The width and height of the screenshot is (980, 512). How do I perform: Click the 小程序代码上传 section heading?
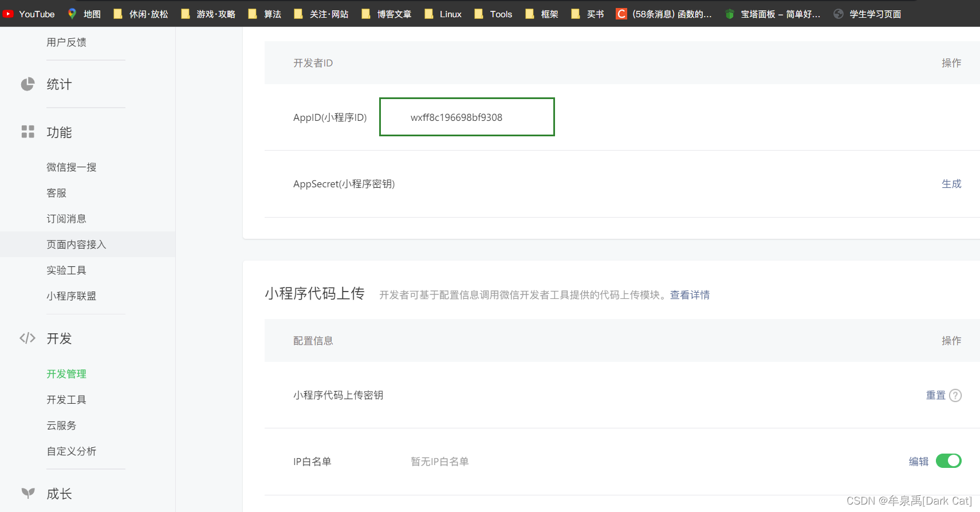(314, 294)
